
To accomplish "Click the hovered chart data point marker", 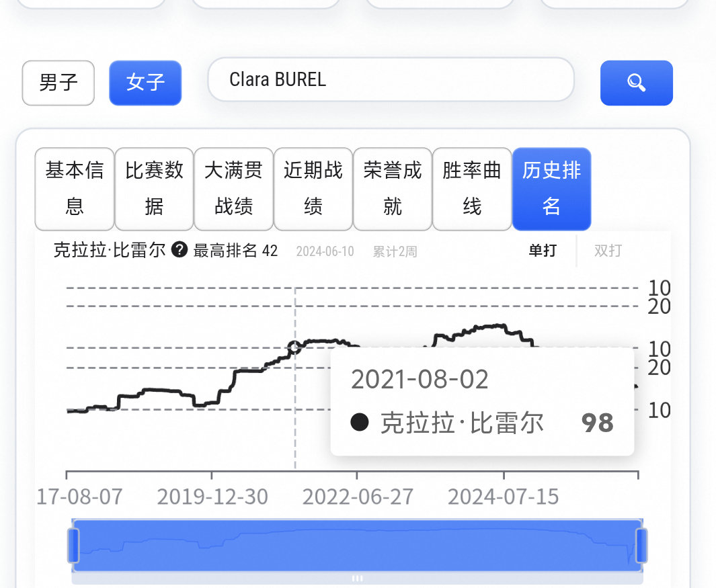I will [x=294, y=347].
